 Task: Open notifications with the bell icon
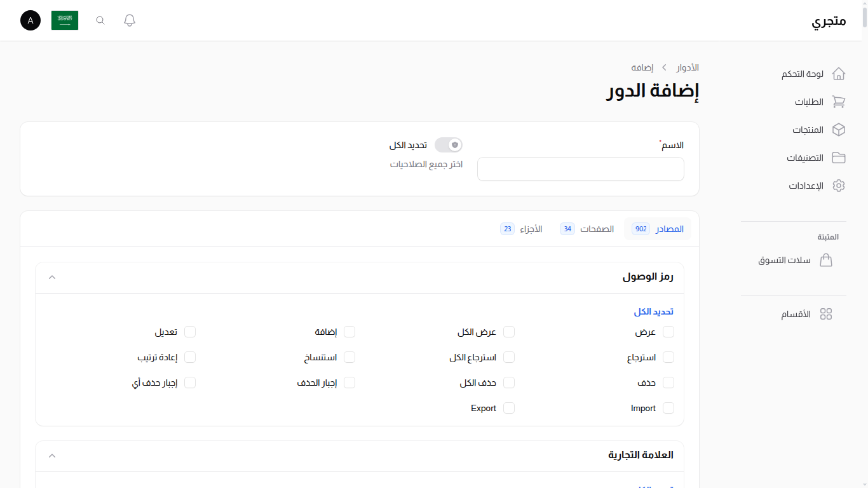(129, 20)
